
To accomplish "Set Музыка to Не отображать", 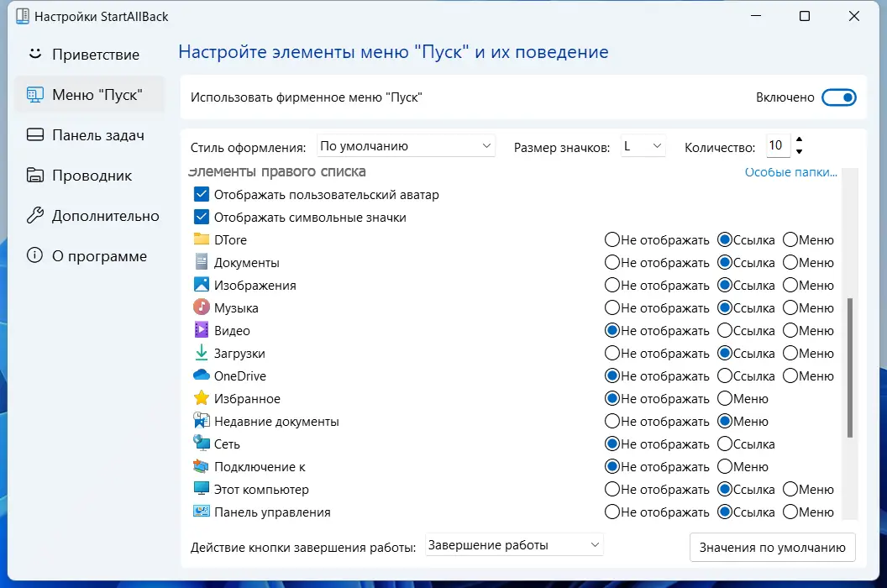I will pyautogui.click(x=611, y=308).
